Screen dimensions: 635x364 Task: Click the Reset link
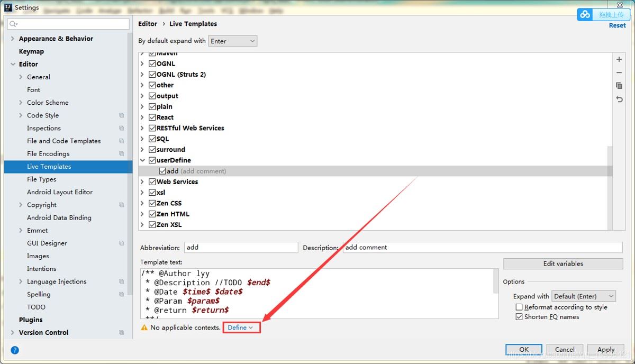617,25
